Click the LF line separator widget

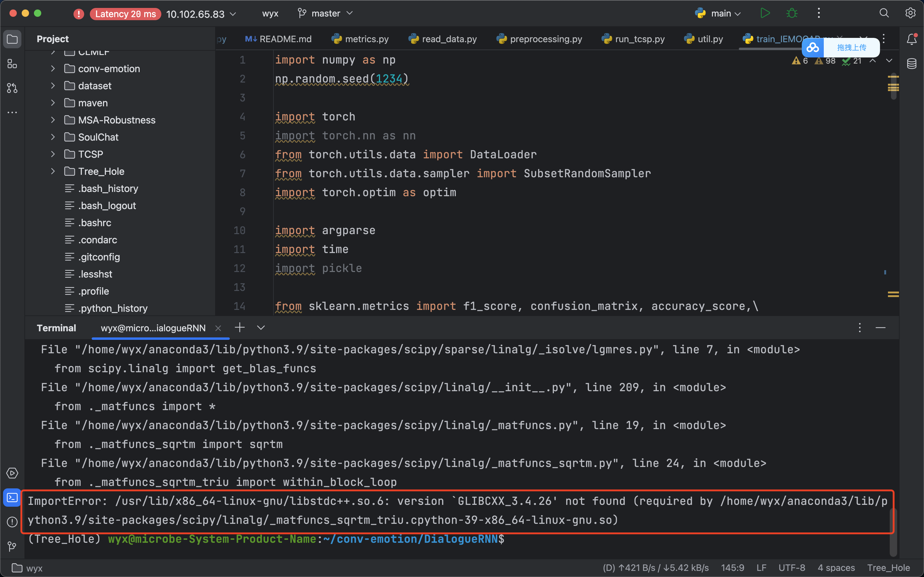point(761,568)
